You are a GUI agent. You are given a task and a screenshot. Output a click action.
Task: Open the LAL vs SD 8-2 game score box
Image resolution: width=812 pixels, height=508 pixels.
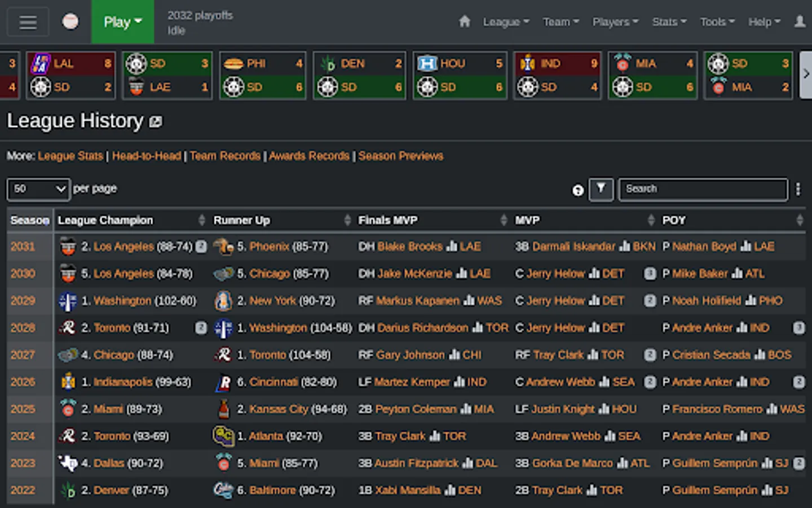click(71, 75)
